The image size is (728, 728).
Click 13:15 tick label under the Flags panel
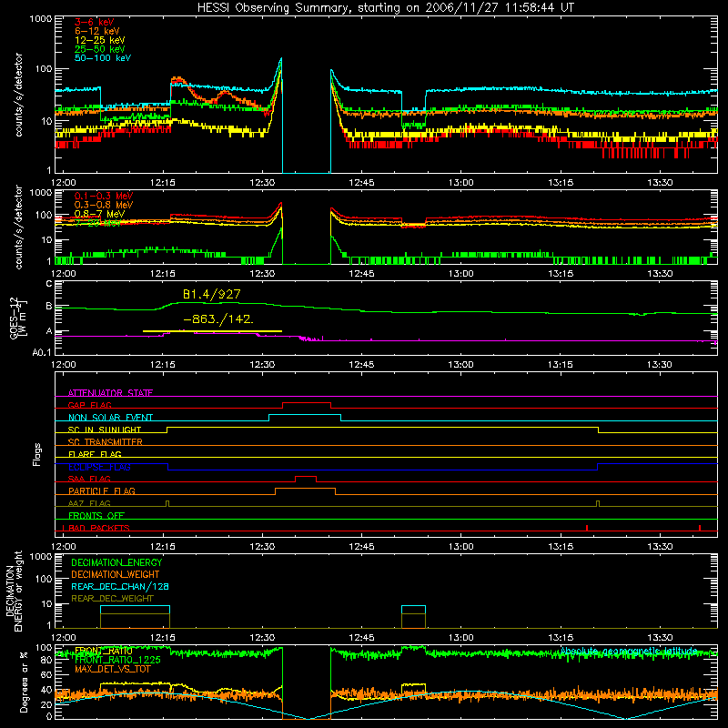click(x=561, y=547)
